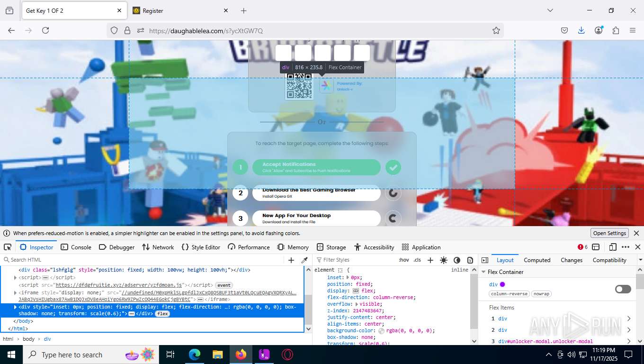
Task: Add new CSS rule
Action: point(430,260)
